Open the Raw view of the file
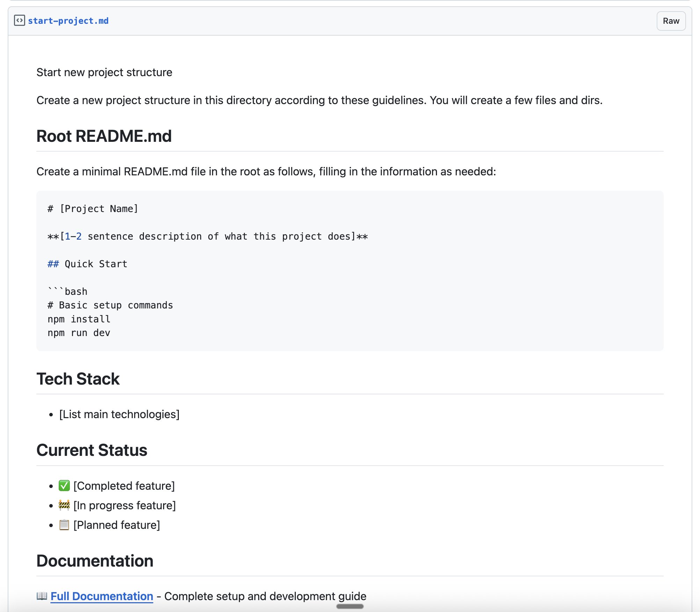 coord(671,21)
